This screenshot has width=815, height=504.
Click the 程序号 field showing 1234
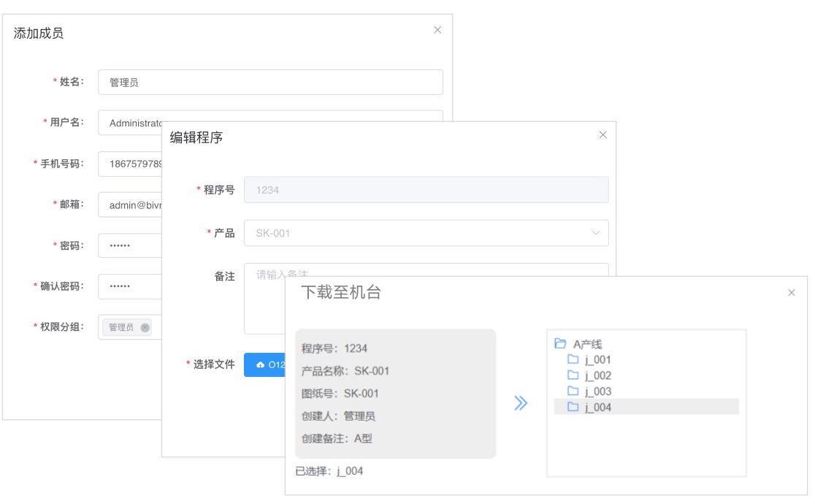click(426, 190)
